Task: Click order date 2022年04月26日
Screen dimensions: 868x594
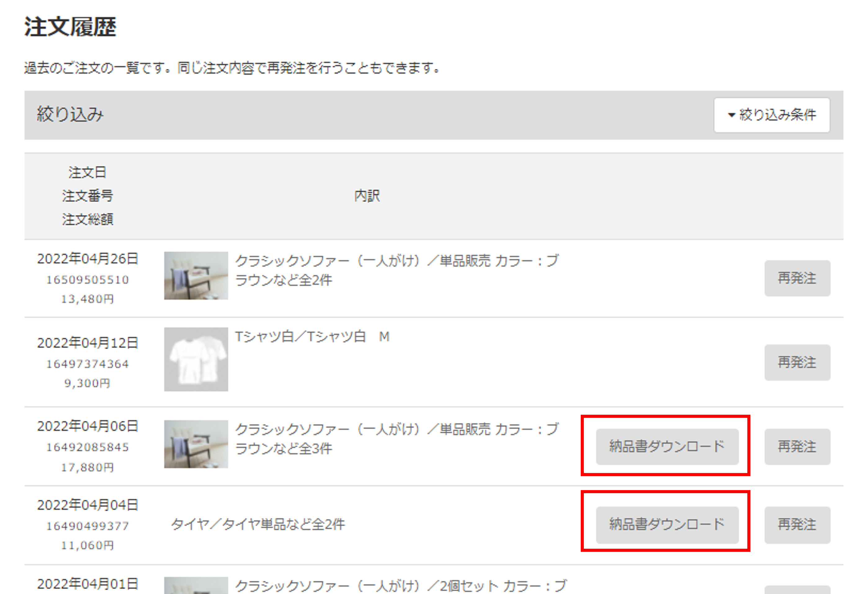Action: click(87, 259)
